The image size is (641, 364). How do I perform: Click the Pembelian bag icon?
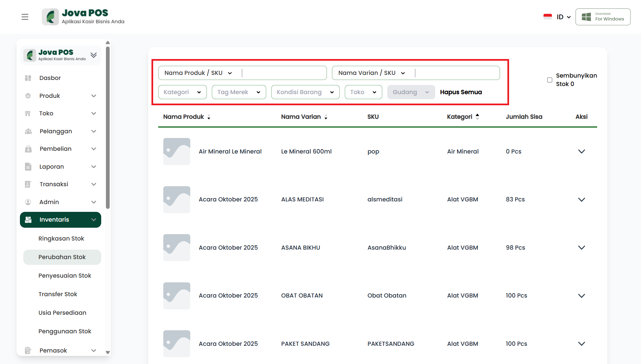[x=28, y=149]
